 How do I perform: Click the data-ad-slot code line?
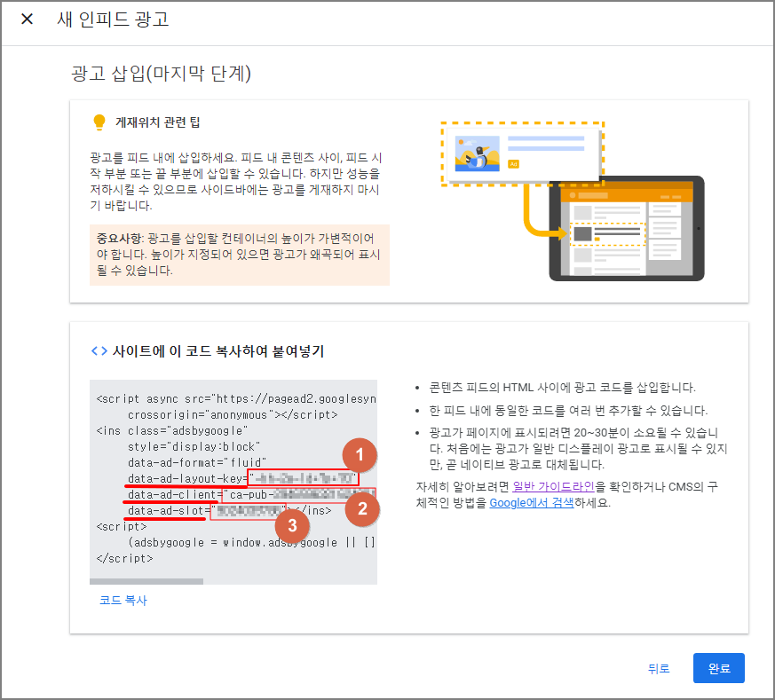click(229, 510)
